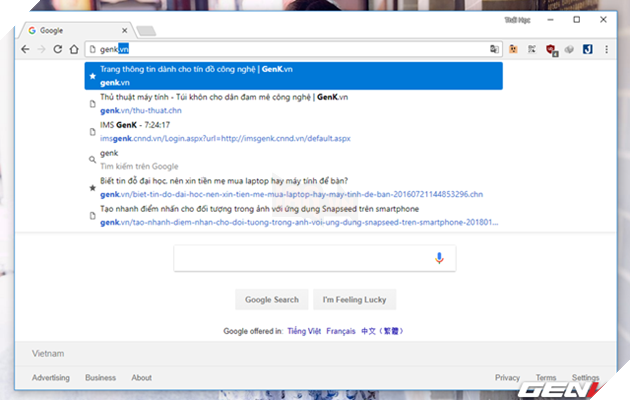
Task: Open the Privacy footer link
Action: tap(507, 378)
